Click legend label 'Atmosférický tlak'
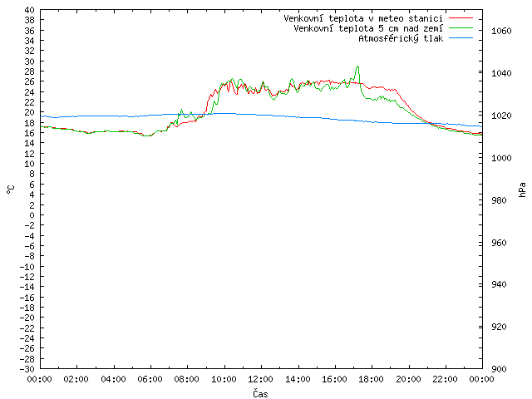The width and height of the screenshot is (532, 399). (401, 39)
